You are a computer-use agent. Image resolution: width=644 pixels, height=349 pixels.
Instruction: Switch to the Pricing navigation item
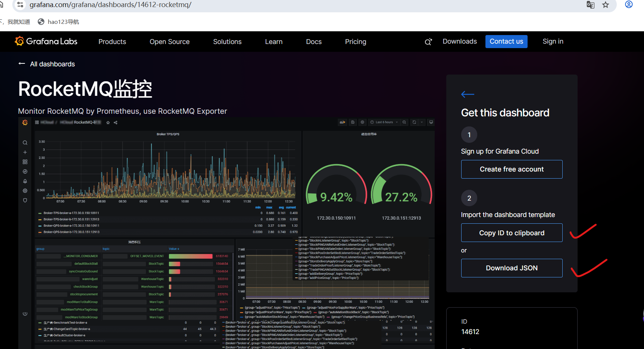[x=355, y=41]
